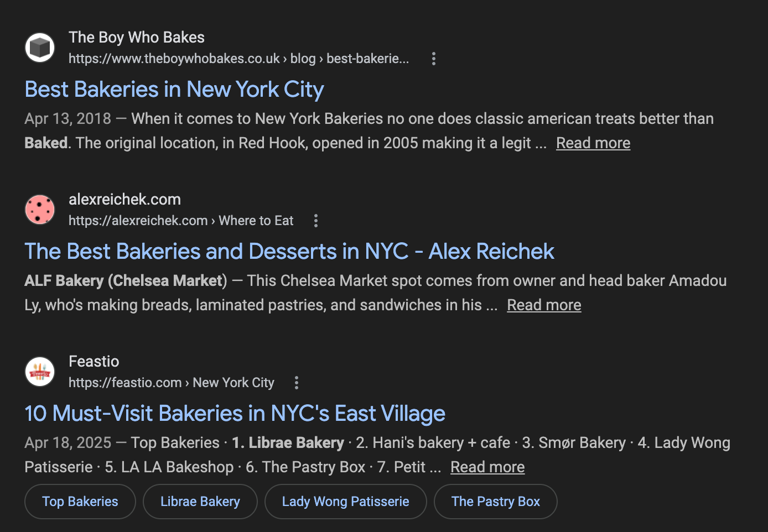Screen dimensions: 768x532
Task: Click the Feastio site favicon
Action: 39,372
